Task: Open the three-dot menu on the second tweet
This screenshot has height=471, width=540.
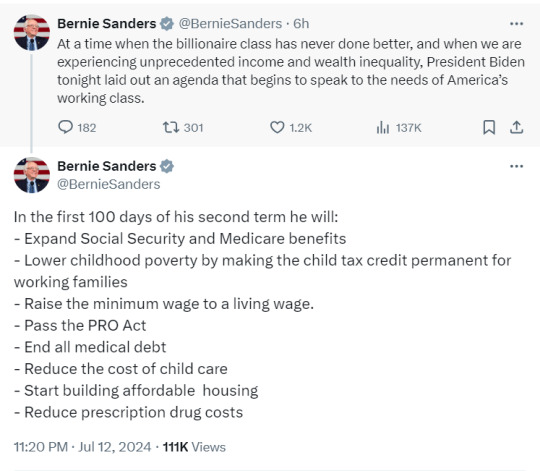Action: point(516,166)
